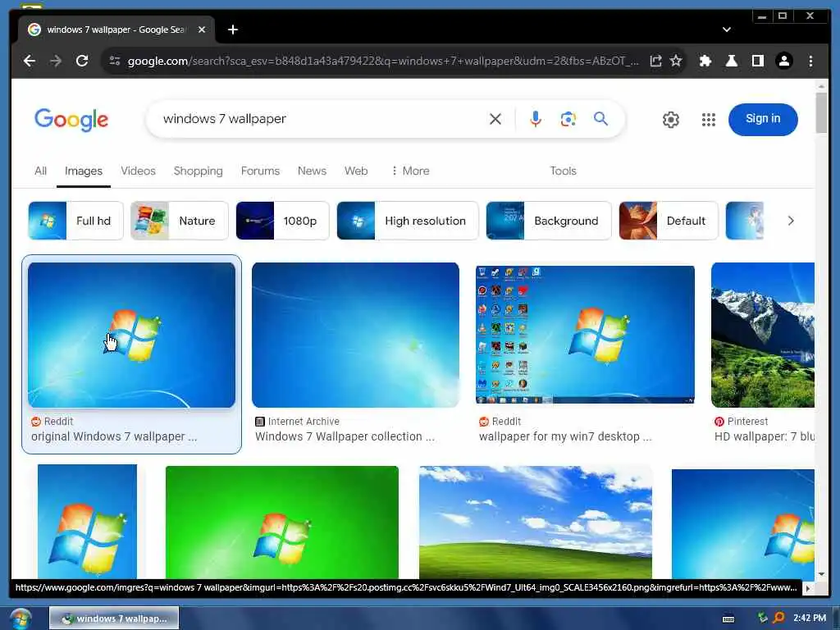
Task: Open the Web tab
Action: pyautogui.click(x=356, y=171)
